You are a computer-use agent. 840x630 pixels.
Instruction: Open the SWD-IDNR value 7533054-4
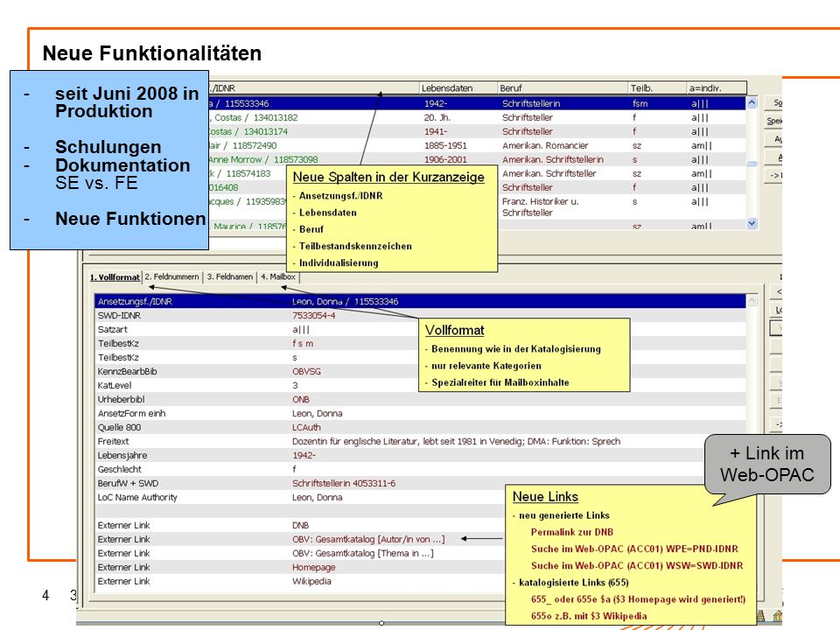314,316
